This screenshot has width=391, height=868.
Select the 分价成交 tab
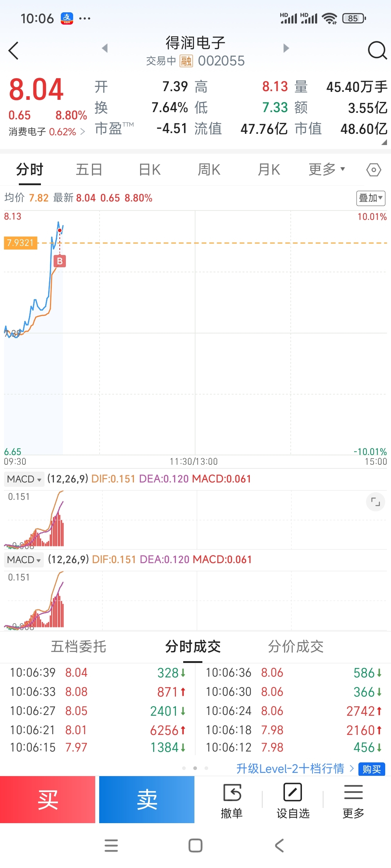(296, 646)
